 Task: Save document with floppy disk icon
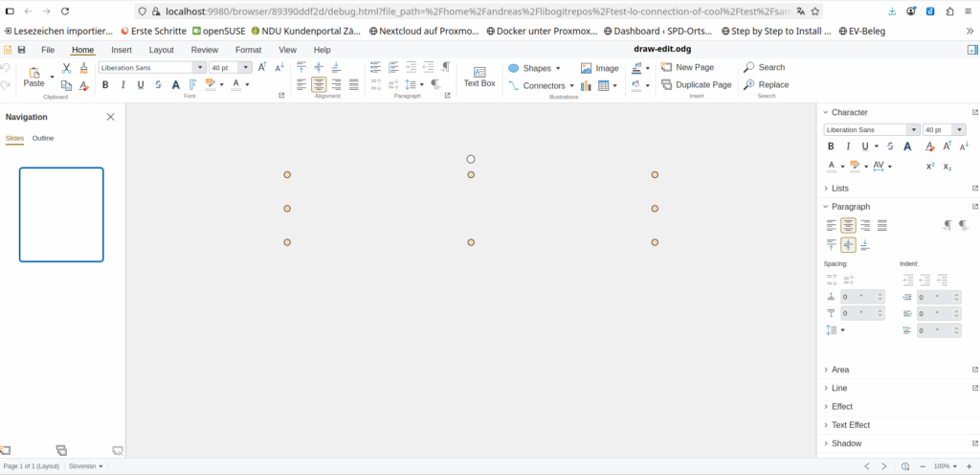pyautogui.click(x=22, y=50)
